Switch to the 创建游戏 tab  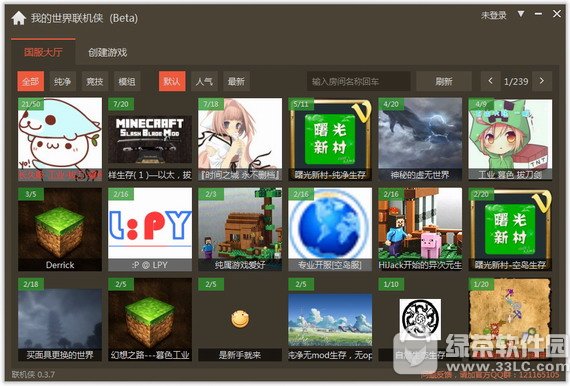tap(108, 52)
